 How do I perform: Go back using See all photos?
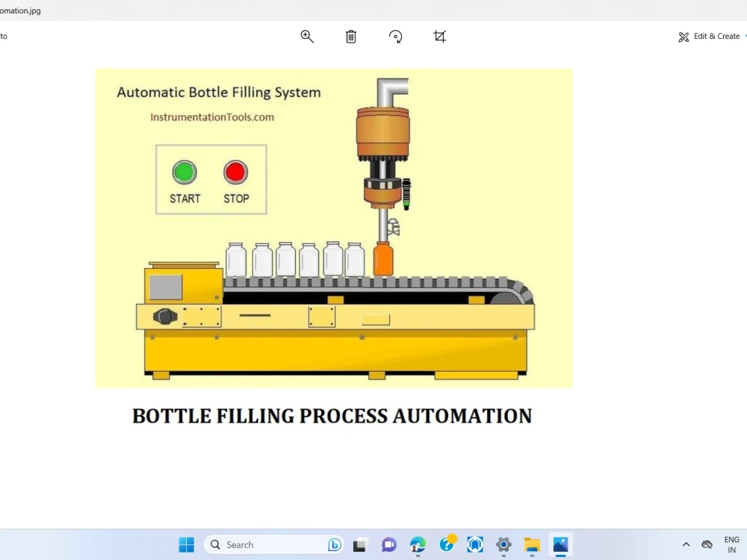pos(3,36)
